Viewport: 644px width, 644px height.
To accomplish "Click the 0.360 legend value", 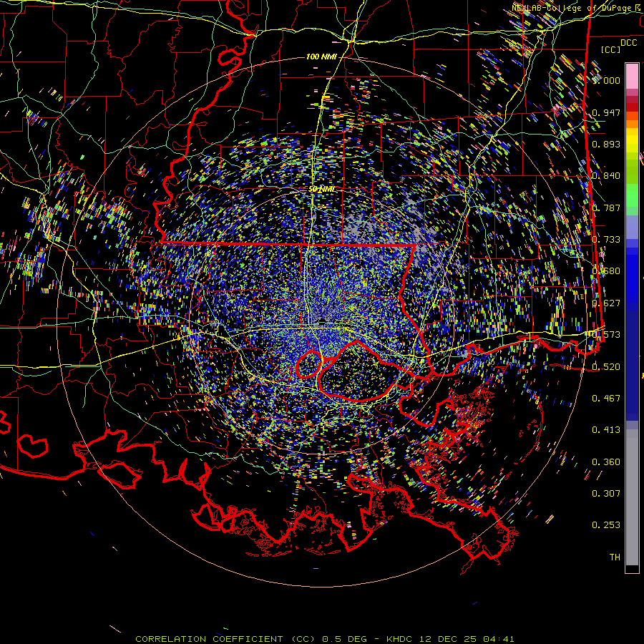I will (606, 462).
